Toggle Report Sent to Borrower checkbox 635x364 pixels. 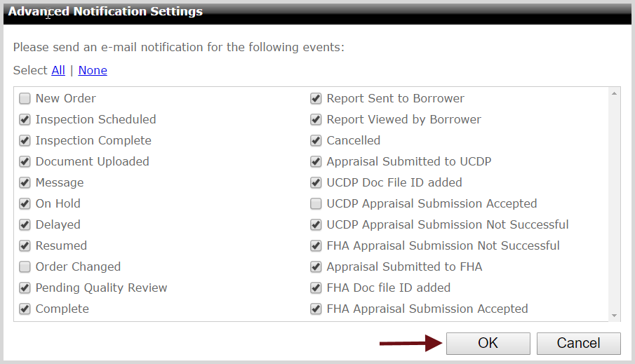click(x=316, y=99)
